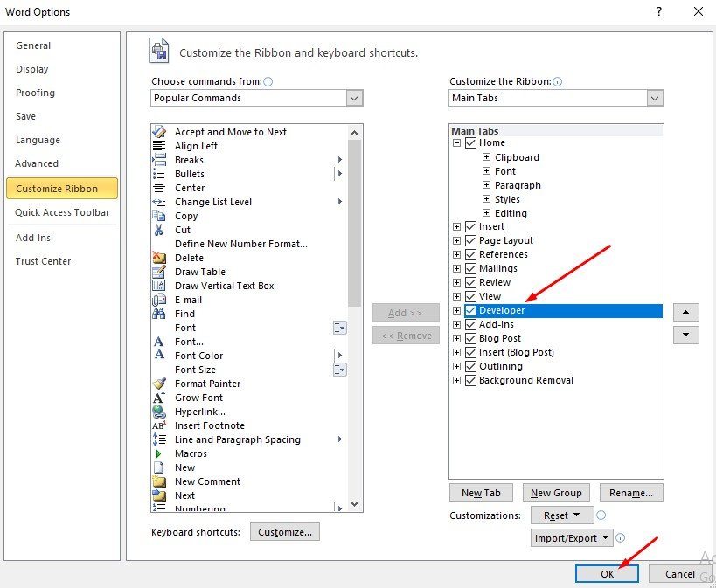This screenshot has width=716, height=588.
Task: Click the info icon beside Reset
Action: [601, 515]
